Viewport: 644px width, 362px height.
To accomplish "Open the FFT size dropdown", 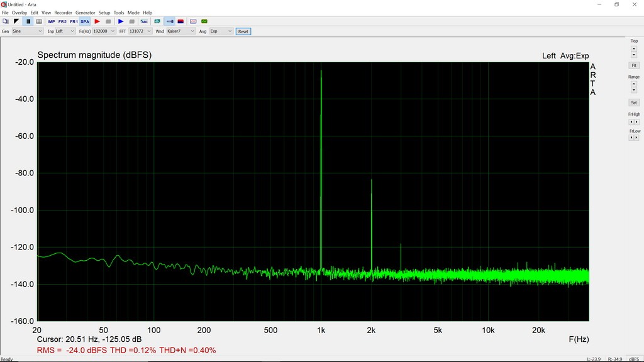I will click(x=140, y=31).
